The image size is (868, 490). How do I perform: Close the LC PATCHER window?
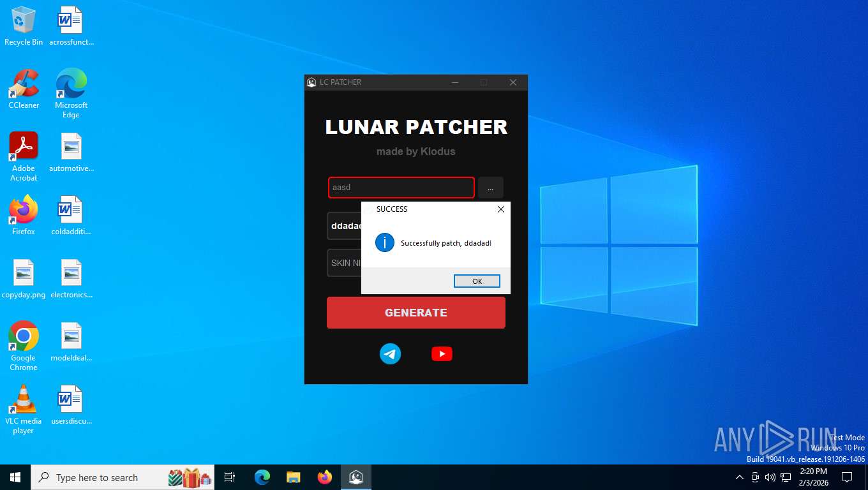513,82
